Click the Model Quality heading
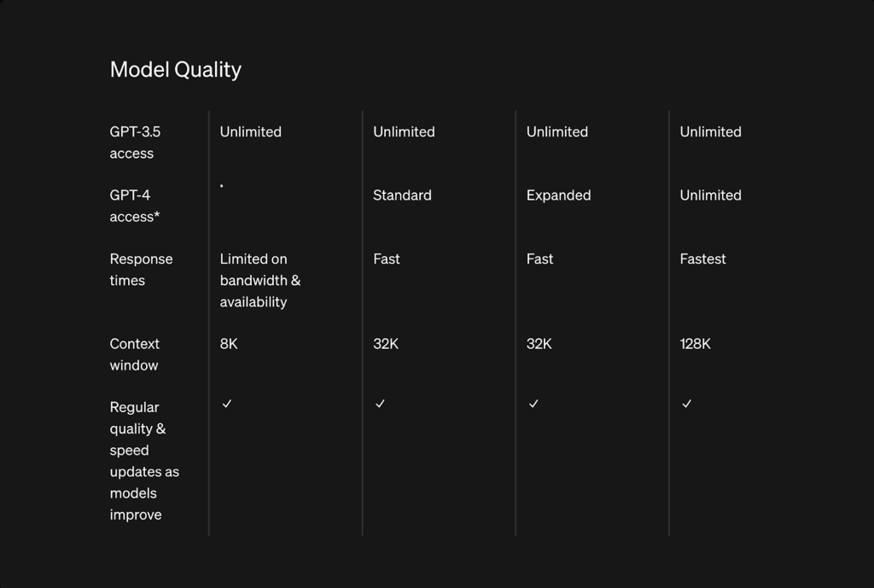874x588 pixels. pyautogui.click(x=176, y=70)
